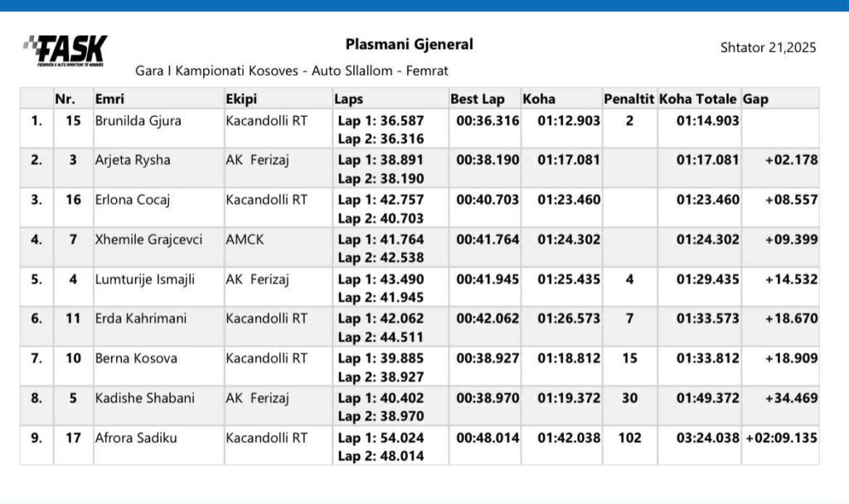Click the Gap column header
The image size is (849, 504).
[x=755, y=99]
